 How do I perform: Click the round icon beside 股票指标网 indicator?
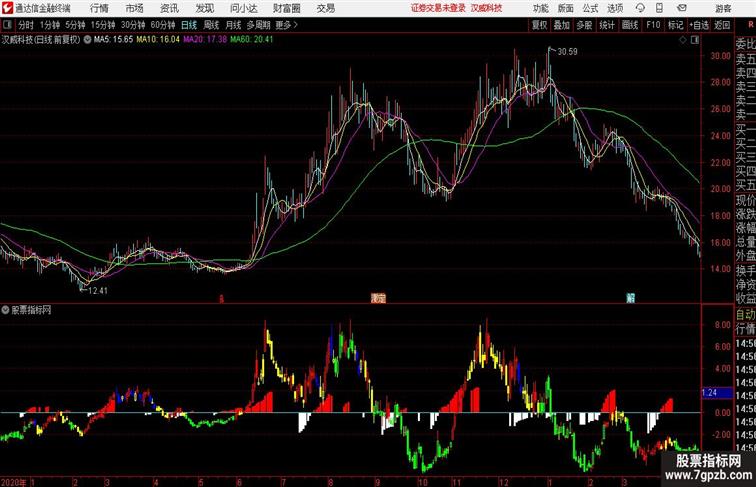5,310
